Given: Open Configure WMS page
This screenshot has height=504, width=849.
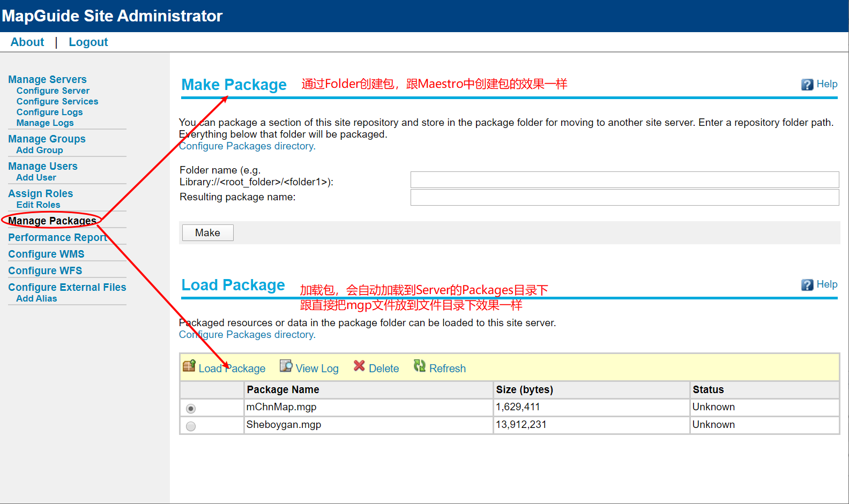Looking at the screenshot, I should coord(46,254).
